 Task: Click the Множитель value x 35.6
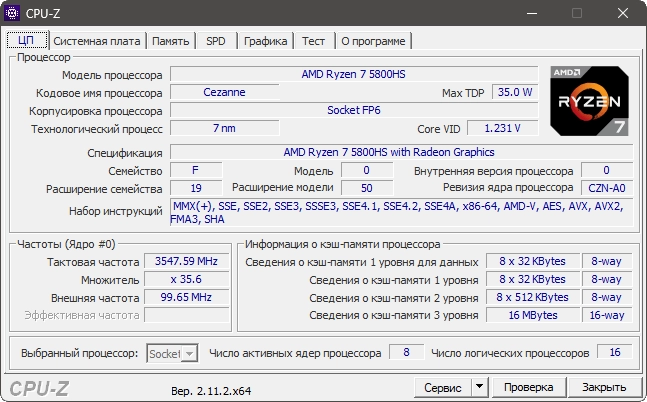tap(187, 279)
